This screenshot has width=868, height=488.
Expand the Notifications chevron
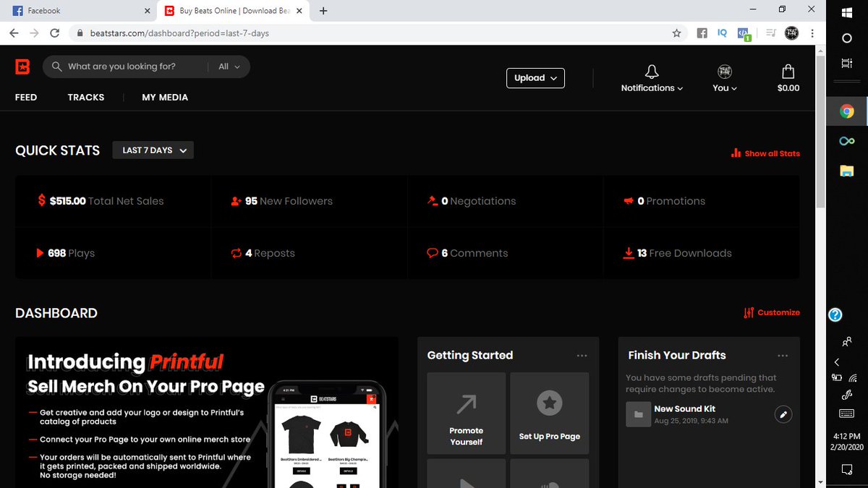pyautogui.click(x=680, y=89)
